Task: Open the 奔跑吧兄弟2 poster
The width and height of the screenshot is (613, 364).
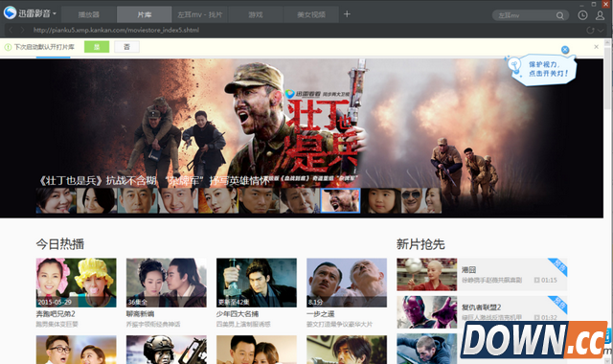Action: click(x=77, y=283)
